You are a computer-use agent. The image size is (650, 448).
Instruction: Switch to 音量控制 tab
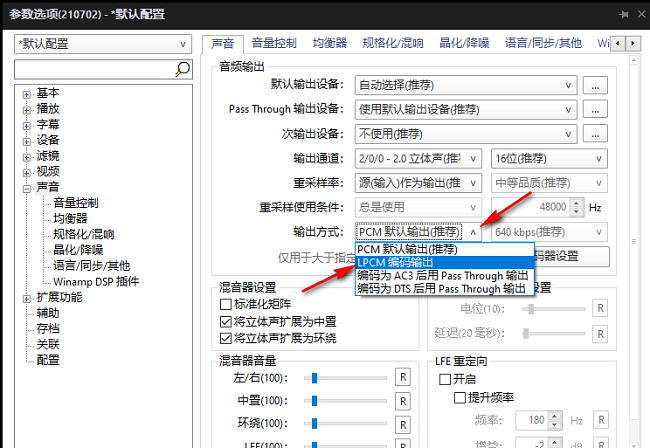(274, 43)
